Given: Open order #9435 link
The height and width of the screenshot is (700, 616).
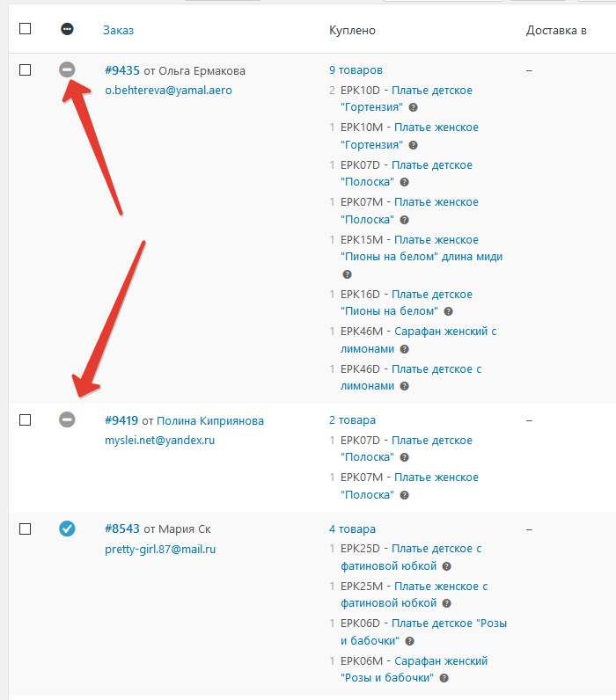Looking at the screenshot, I should (x=121, y=70).
